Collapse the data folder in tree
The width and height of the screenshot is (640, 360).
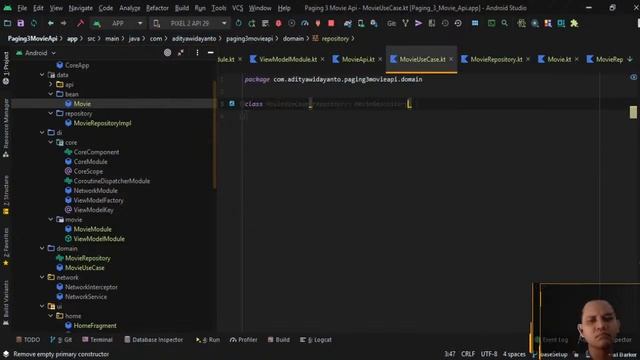pyautogui.click(x=42, y=75)
